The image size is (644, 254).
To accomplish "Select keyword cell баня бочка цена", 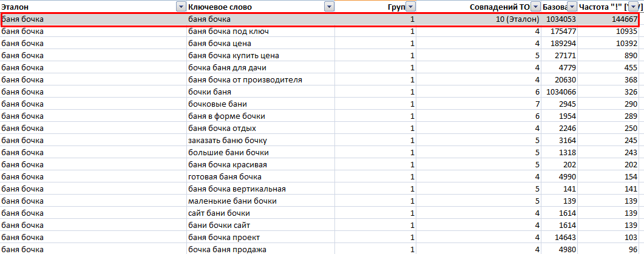I will [219, 44].
